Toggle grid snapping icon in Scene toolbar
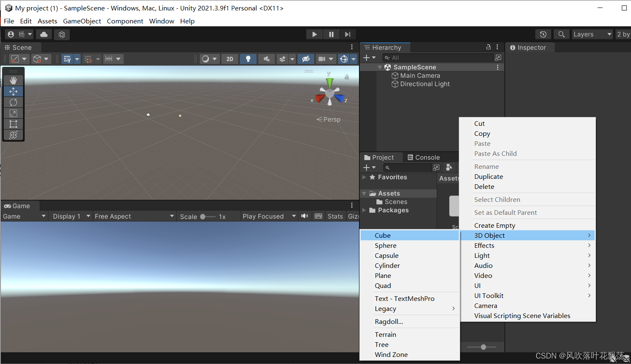The width and height of the screenshot is (631, 364). pos(88,59)
